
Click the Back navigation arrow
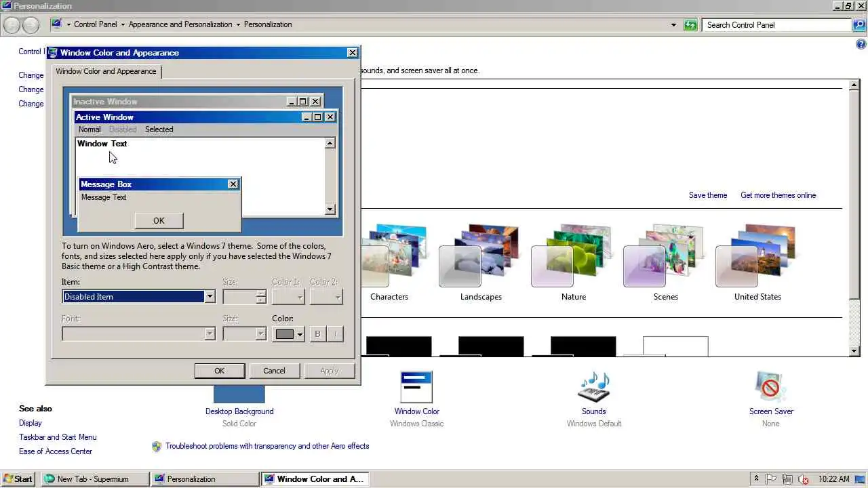[x=12, y=25]
